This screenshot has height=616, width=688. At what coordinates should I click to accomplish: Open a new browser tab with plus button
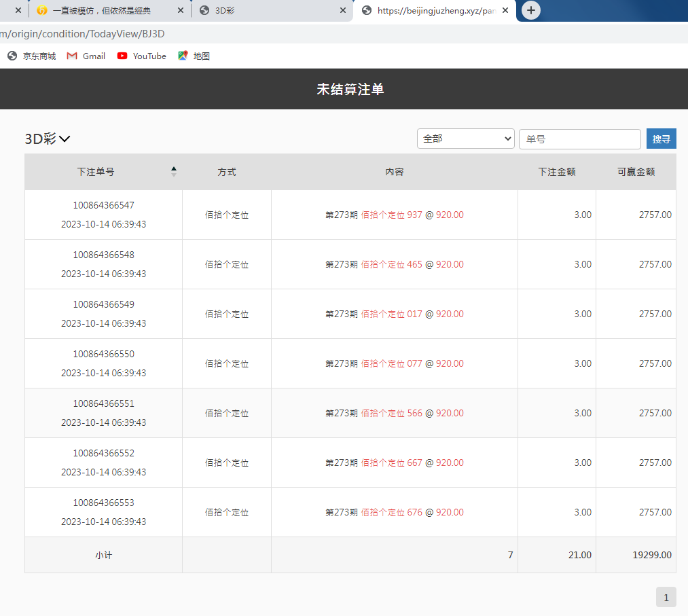(x=531, y=10)
